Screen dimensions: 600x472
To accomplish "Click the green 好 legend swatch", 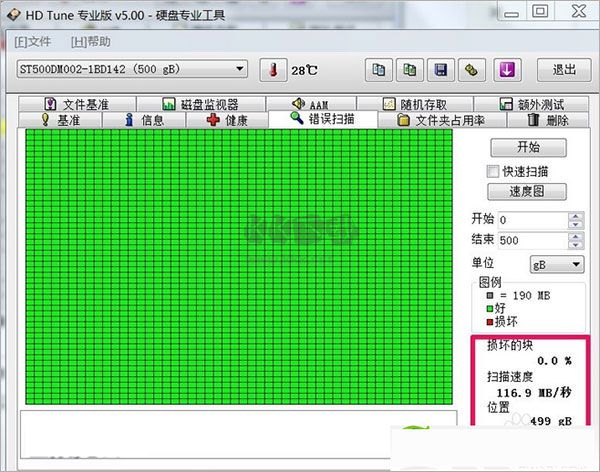I will coord(490,309).
